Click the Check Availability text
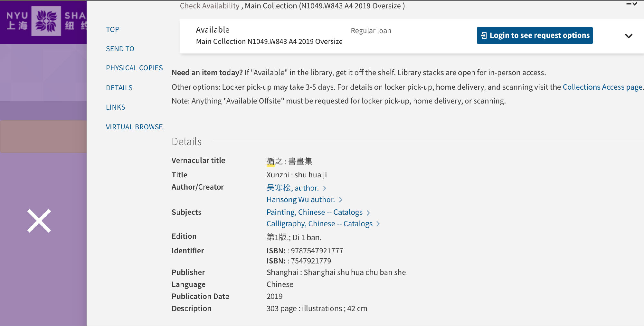The height and width of the screenshot is (326, 644). tap(210, 6)
